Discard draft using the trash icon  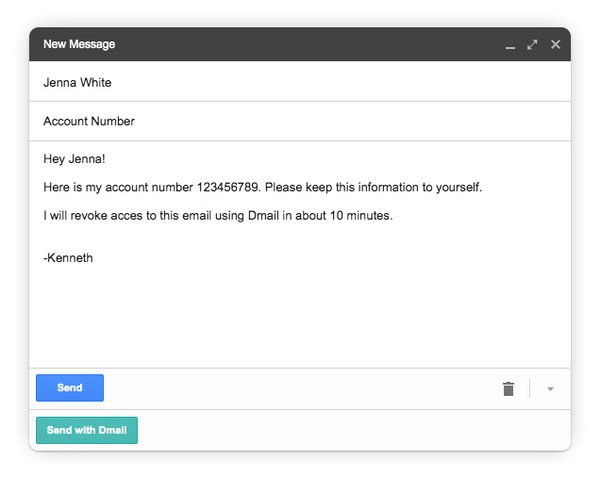(508, 389)
